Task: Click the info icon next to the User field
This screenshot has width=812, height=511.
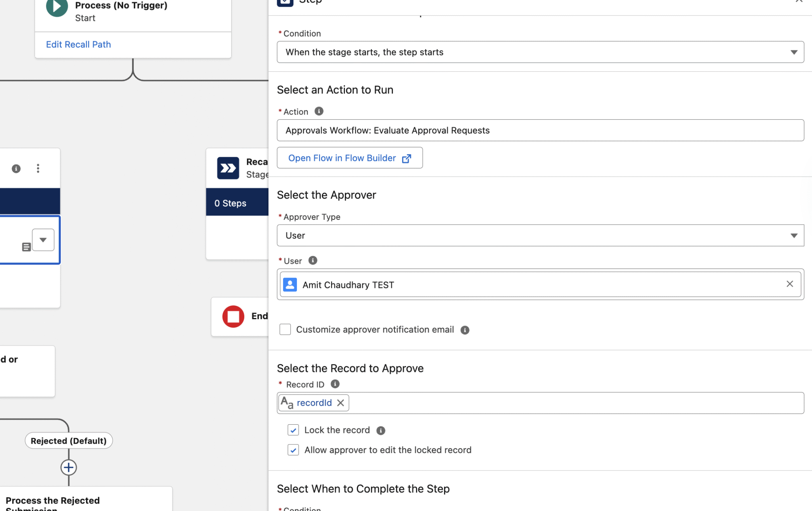Action: [312, 260]
